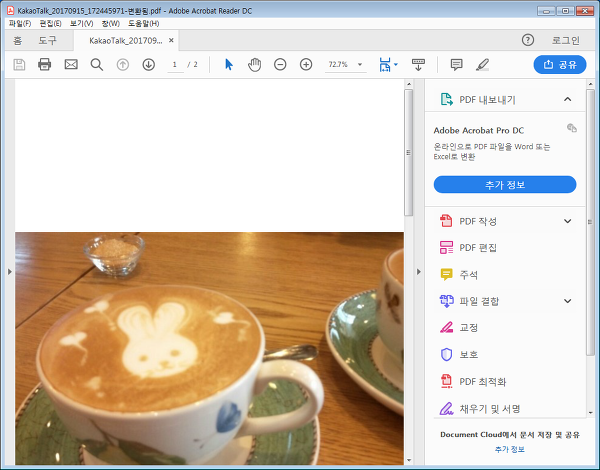Expand the left navigation pane arrow
The width and height of the screenshot is (600, 470).
click(x=10, y=272)
